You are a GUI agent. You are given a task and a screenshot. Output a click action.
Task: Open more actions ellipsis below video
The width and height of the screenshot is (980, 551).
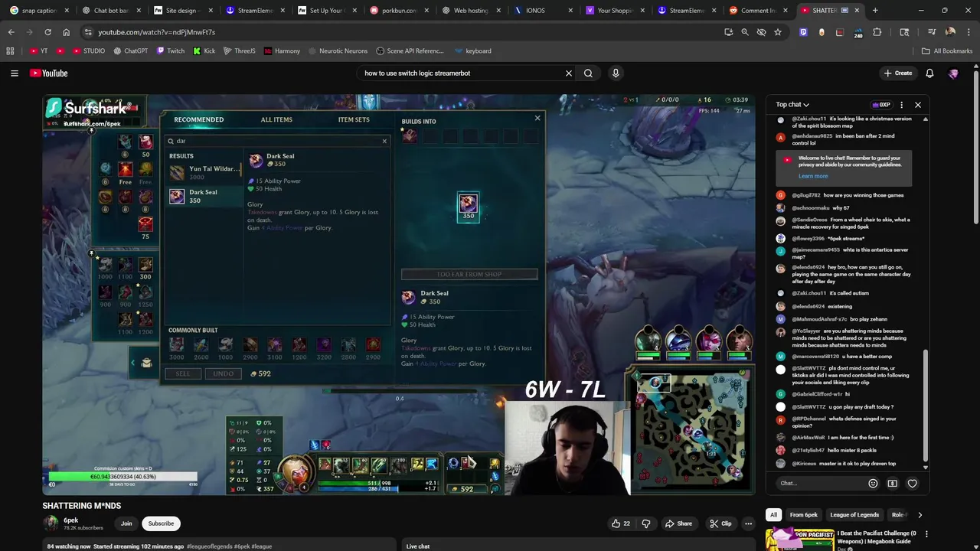coord(748,523)
